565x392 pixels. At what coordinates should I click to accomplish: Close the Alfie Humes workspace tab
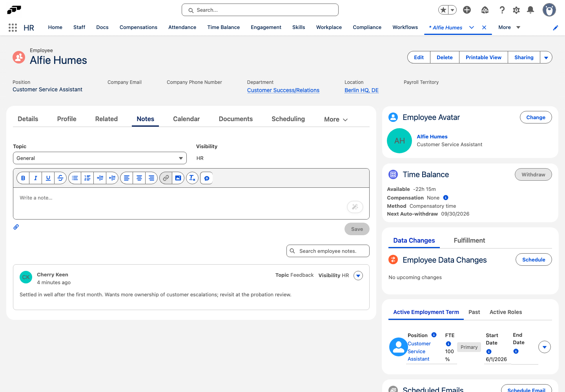484,27
